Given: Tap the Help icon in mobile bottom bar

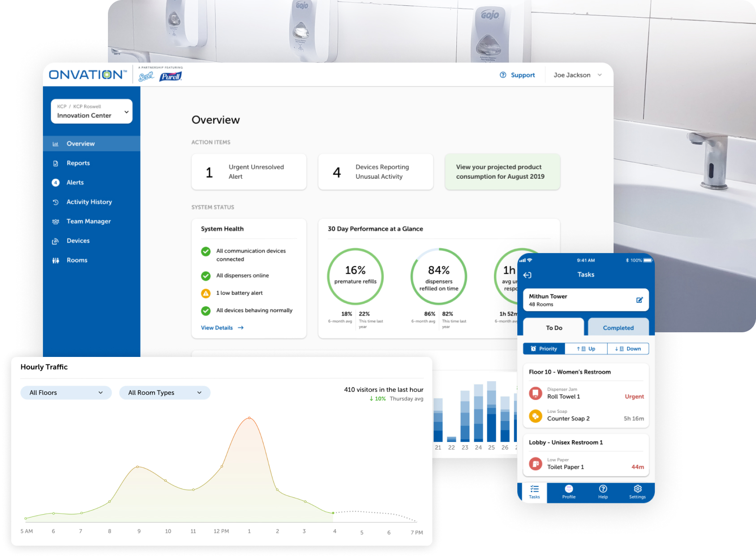Looking at the screenshot, I should click(x=603, y=489).
